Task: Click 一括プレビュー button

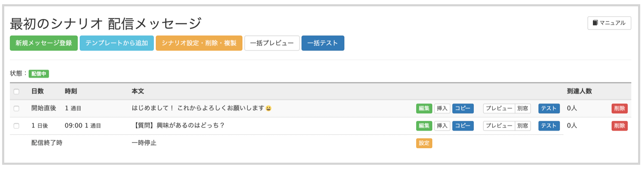Action: pos(272,43)
